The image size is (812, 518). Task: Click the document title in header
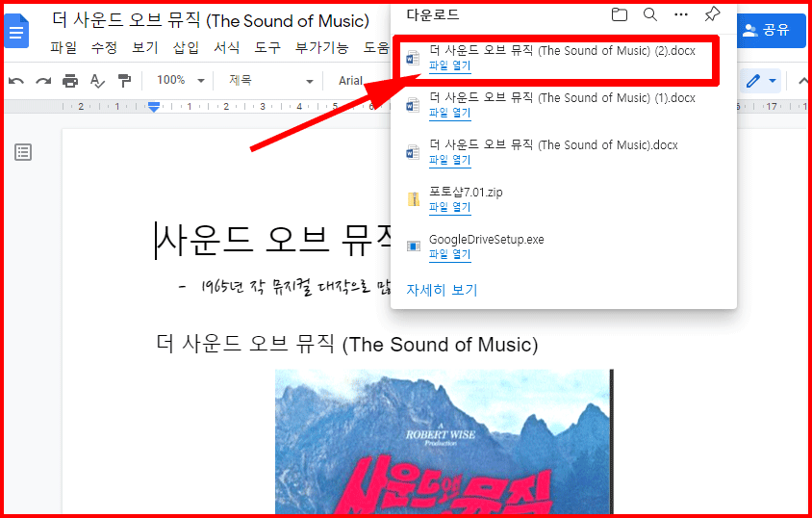tap(211, 21)
